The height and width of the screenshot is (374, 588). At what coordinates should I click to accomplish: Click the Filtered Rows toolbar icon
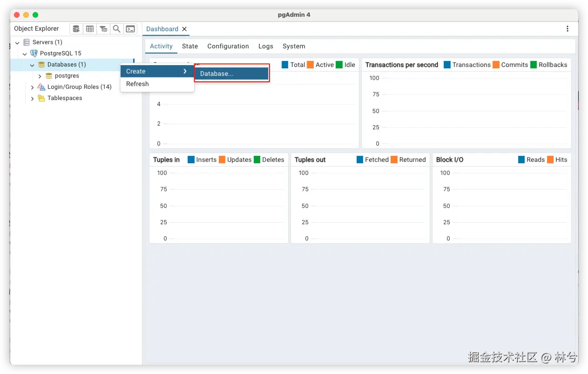click(x=103, y=29)
